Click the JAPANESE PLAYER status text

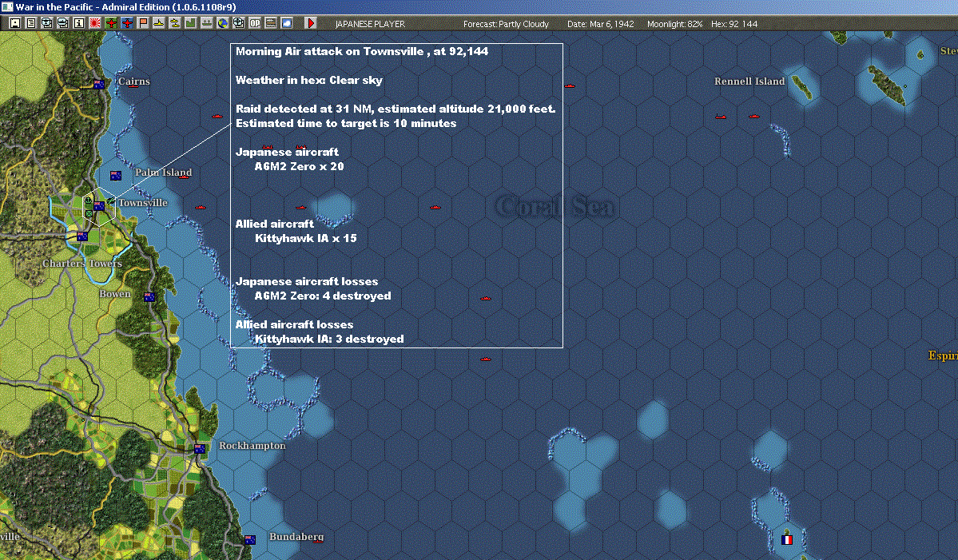(x=370, y=24)
